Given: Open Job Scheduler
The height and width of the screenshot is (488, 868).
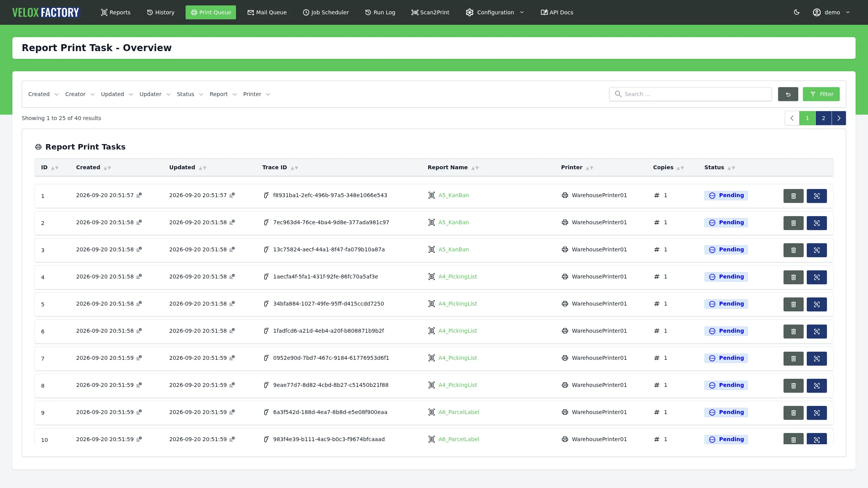Looking at the screenshot, I should (x=325, y=12).
